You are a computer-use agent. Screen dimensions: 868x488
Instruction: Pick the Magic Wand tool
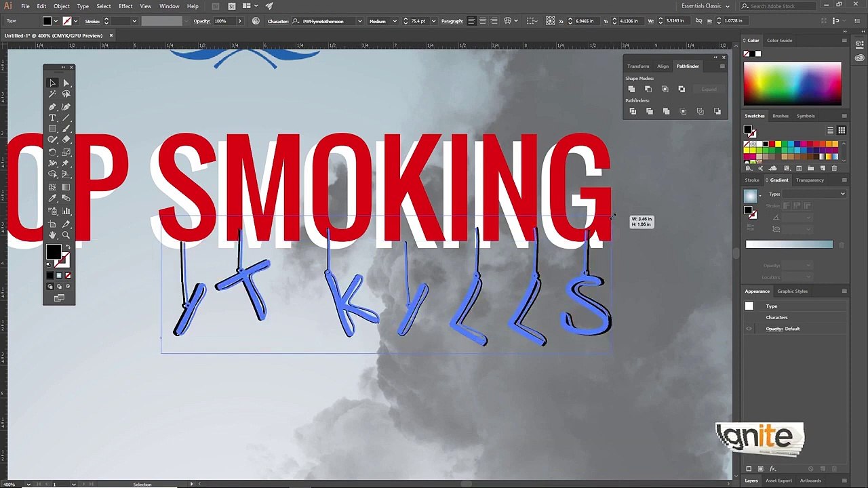pos(52,94)
